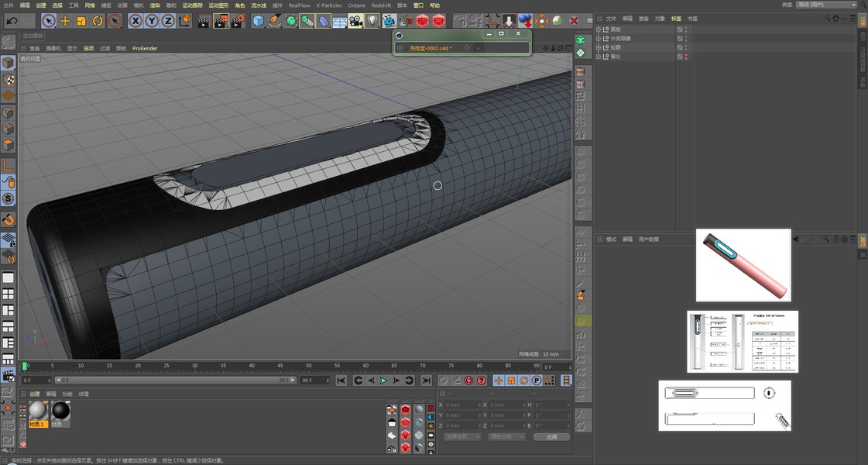Click the Camera object icon
Image resolution: width=868 pixels, height=465 pixels.
point(355,21)
